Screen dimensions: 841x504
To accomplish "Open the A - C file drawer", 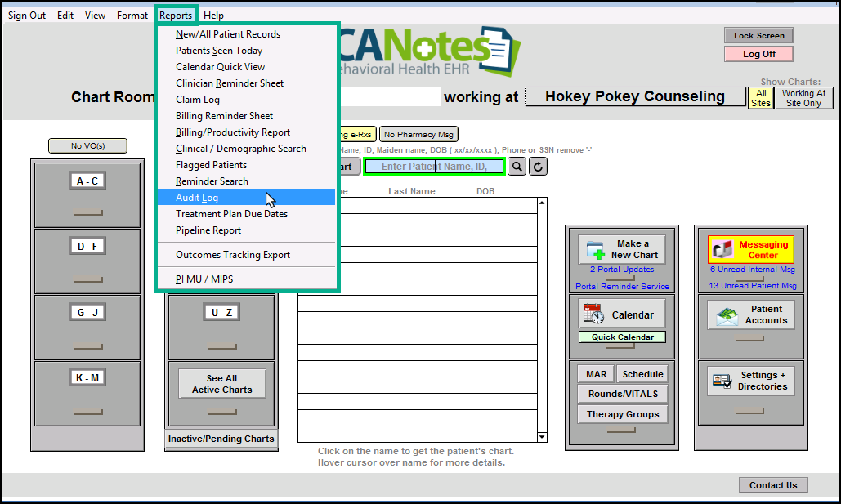I will (87, 181).
